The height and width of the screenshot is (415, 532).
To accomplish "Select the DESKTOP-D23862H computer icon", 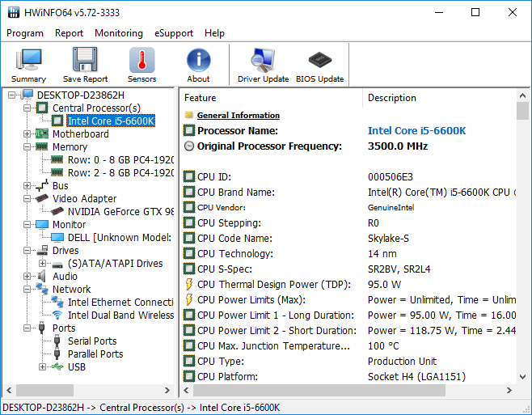I will coord(27,95).
